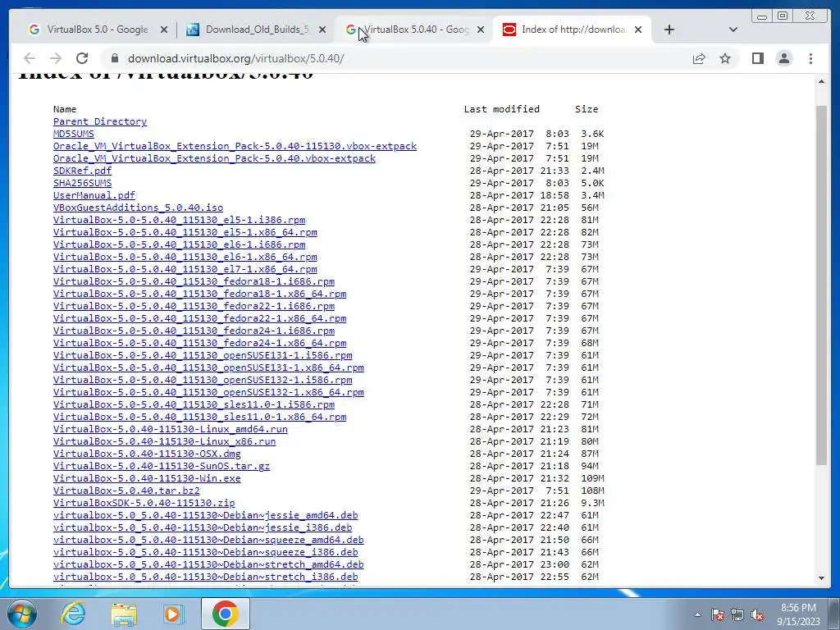Download VirtualBox-5.0.40-115130-OSX.dmg
This screenshot has height=630, width=840.
point(147,454)
